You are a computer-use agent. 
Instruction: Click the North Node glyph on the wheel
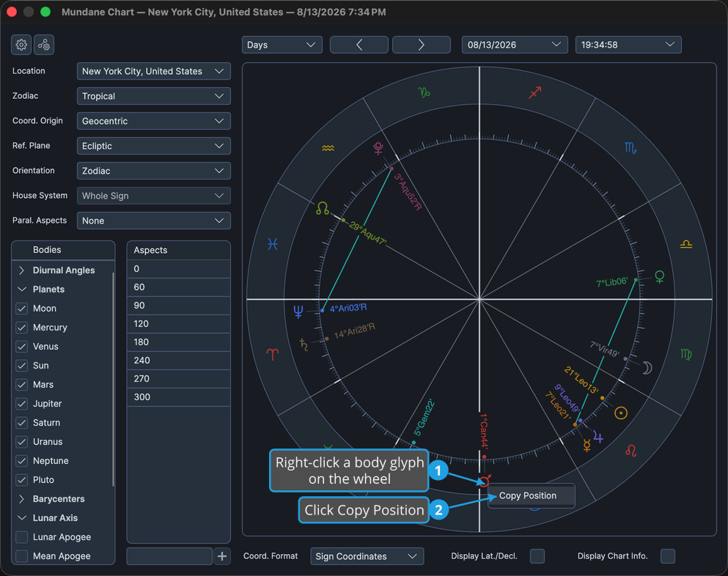(323, 208)
